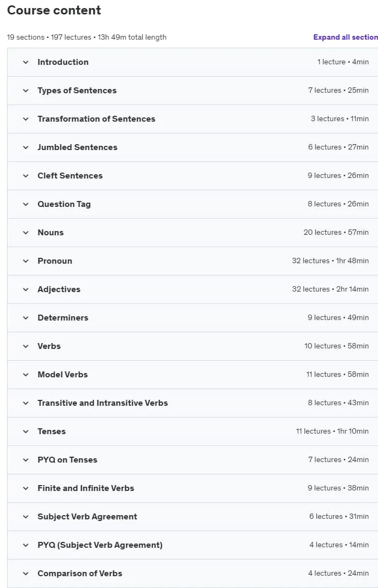Click the Determiners chevron icon
The width and height of the screenshot is (378, 588).
26,318
